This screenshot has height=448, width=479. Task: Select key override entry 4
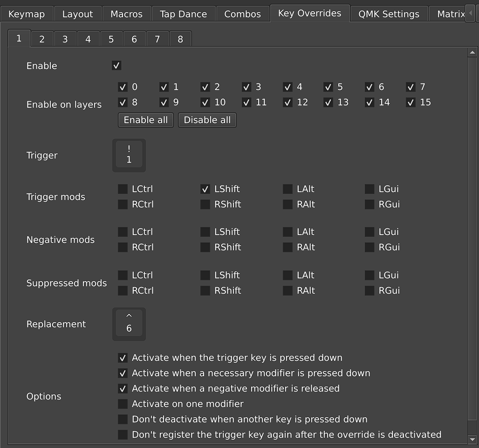[88, 39]
